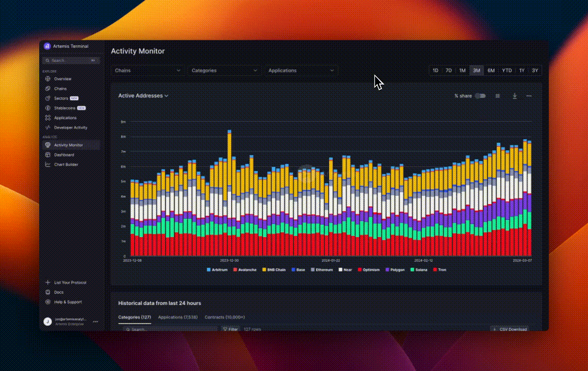Open the Active Addresses metric dropdown
The image size is (588, 371).
click(x=143, y=95)
